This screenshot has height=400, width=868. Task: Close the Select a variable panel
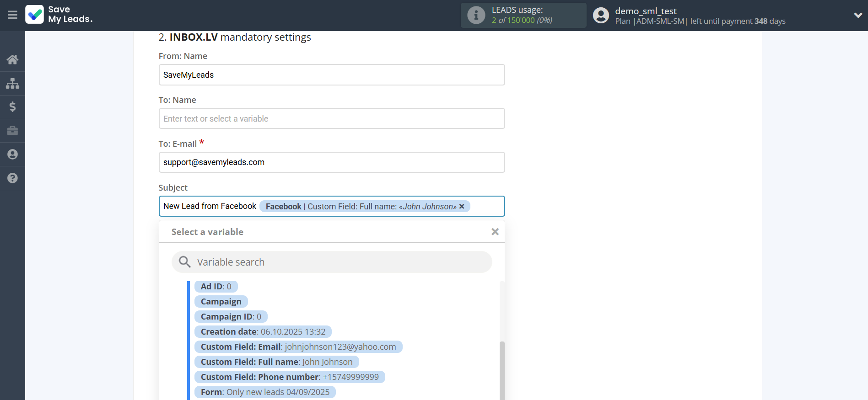pos(495,232)
